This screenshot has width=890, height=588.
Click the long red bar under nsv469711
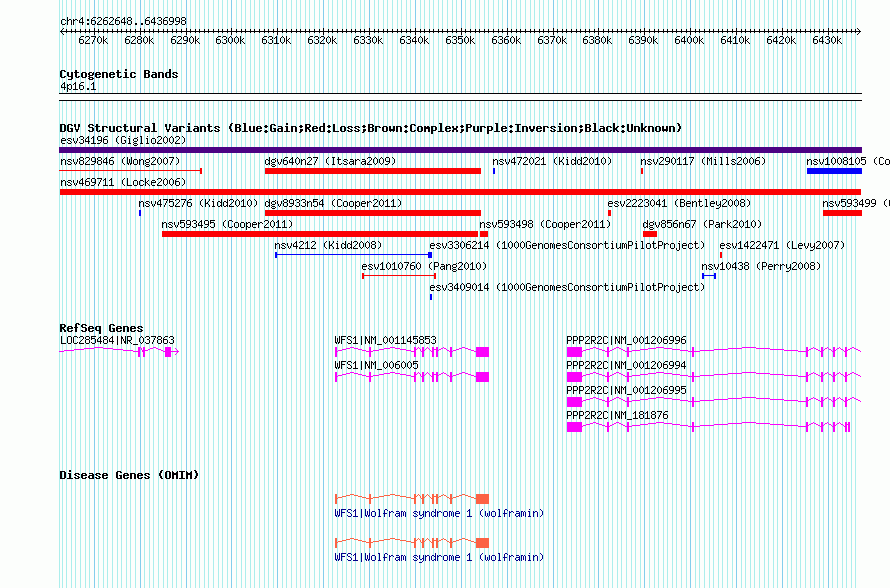pos(460,192)
